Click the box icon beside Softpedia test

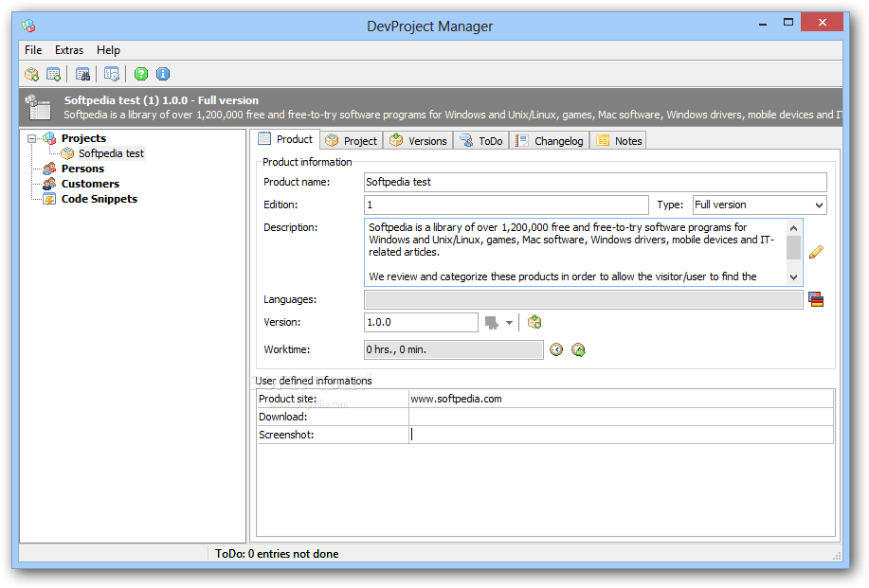click(x=67, y=153)
